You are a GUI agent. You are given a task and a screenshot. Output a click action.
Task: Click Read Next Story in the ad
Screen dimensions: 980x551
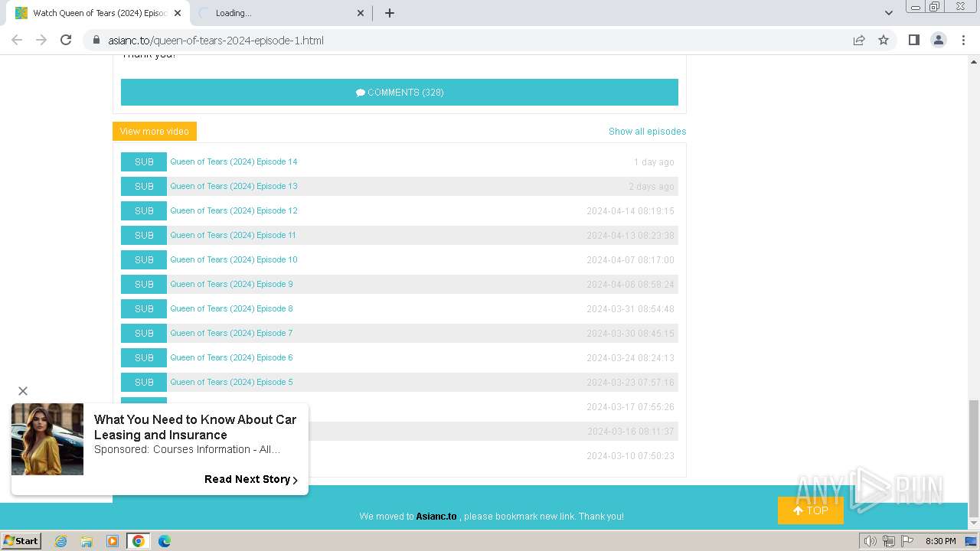pyautogui.click(x=251, y=479)
